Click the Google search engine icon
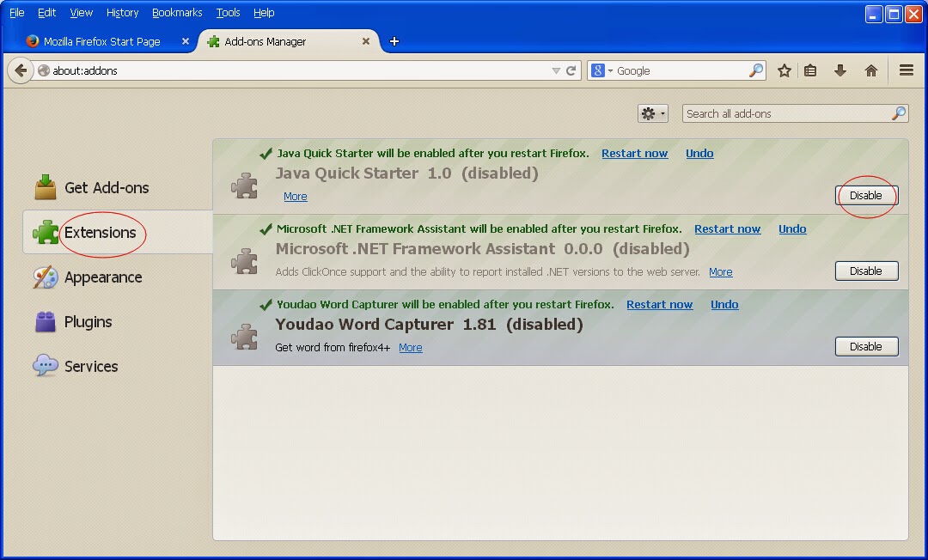The width and height of the screenshot is (928, 560). click(x=598, y=71)
